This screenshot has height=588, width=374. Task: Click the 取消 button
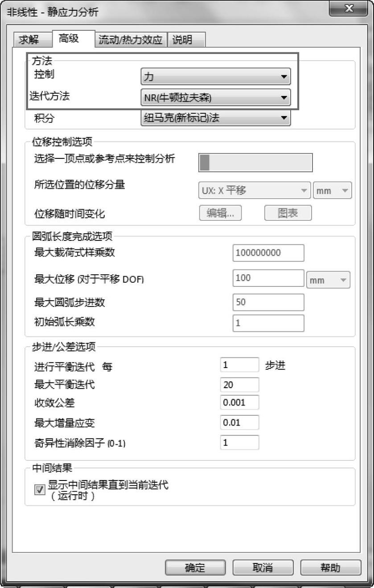point(263,567)
